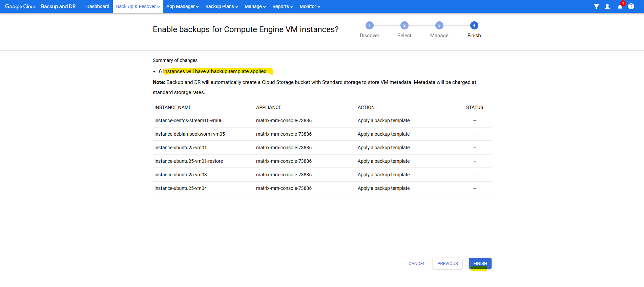The width and height of the screenshot is (644, 287).
Task: Go to step 3 Manage circle
Action: (x=439, y=25)
